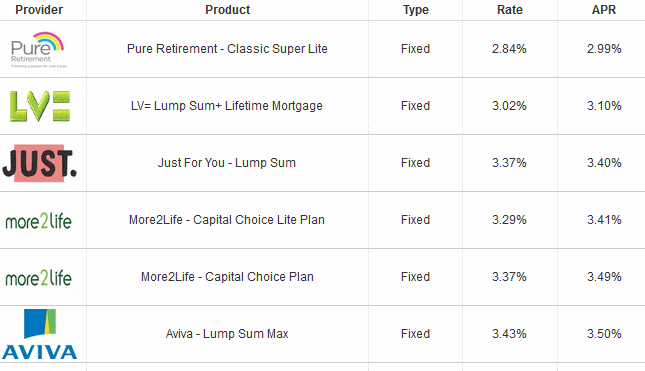Click the Pure Retirement rainbow logo
Image resolution: width=645 pixels, height=371 pixels.
point(38,49)
